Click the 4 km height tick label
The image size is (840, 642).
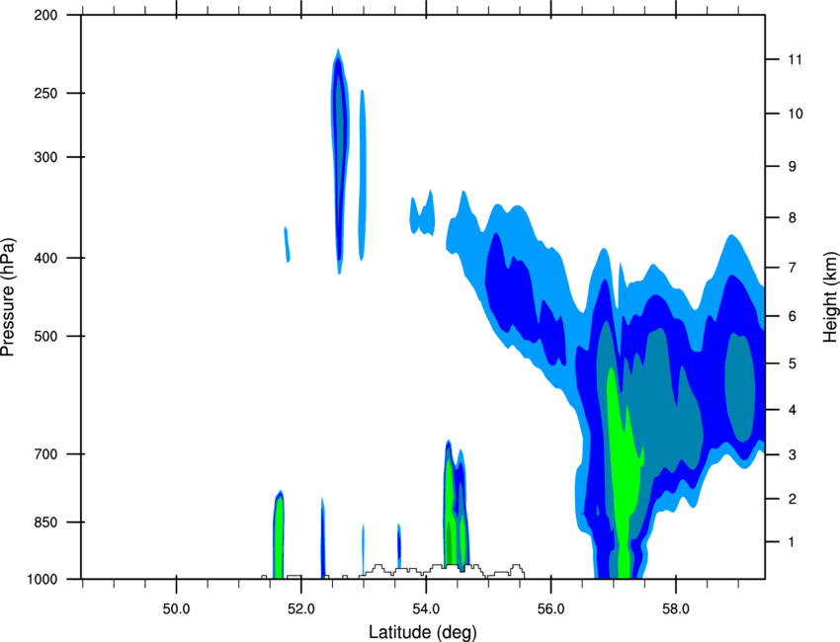point(793,410)
